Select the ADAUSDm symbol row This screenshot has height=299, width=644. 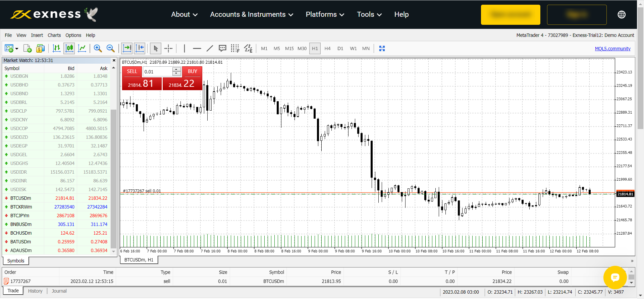point(56,250)
